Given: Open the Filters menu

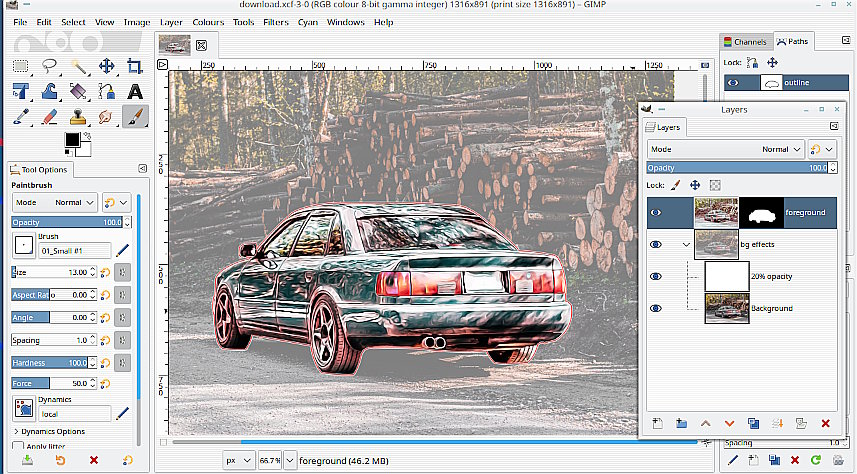Looking at the screenshot, I should (275, 22).
